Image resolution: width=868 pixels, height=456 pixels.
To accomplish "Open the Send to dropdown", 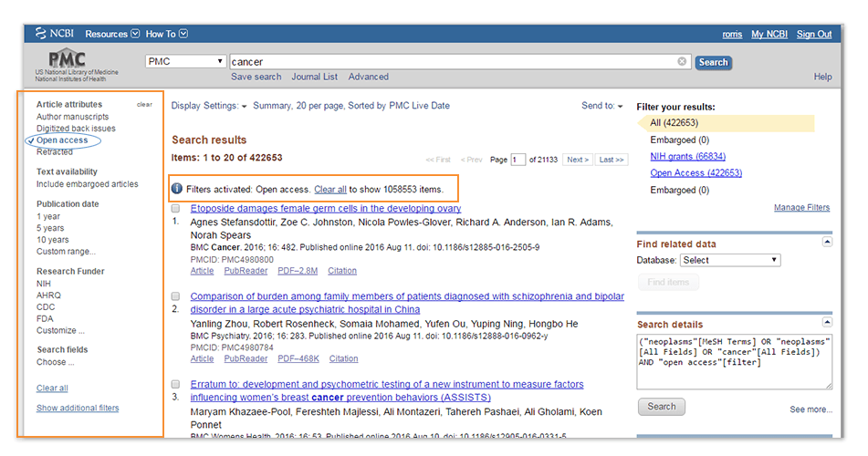I will [x=601, y=106].
